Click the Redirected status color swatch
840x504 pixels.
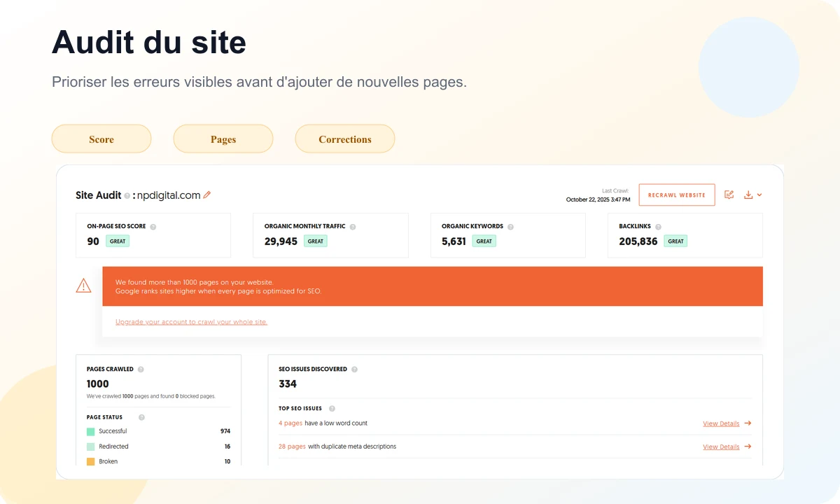90,447
